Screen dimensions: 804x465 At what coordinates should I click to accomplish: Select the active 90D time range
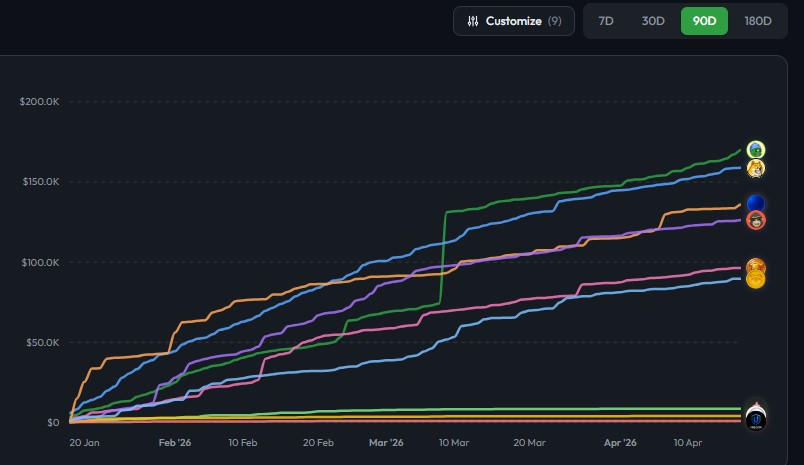tap(704, 21)
